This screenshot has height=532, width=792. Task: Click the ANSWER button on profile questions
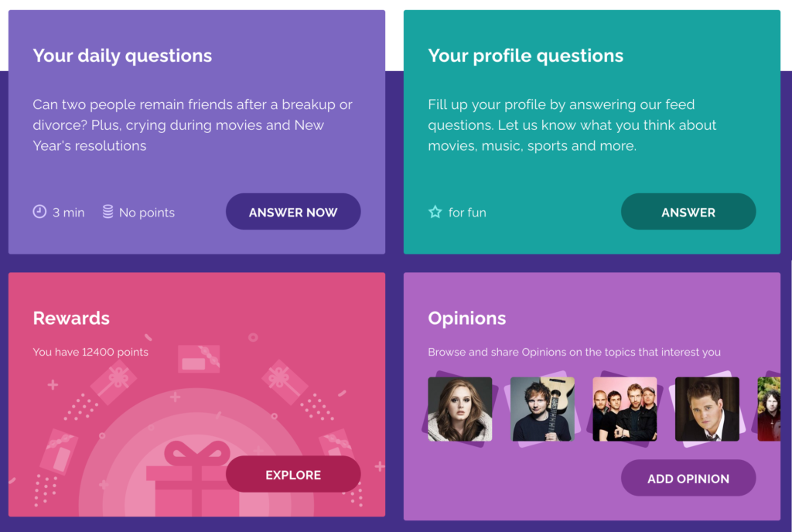[x=688, y=212]
